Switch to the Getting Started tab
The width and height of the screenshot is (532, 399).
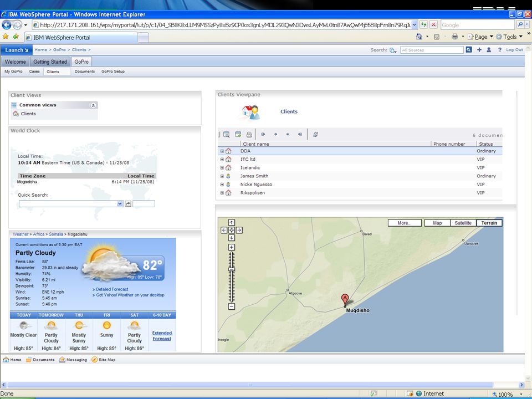(x=50, y=62)
